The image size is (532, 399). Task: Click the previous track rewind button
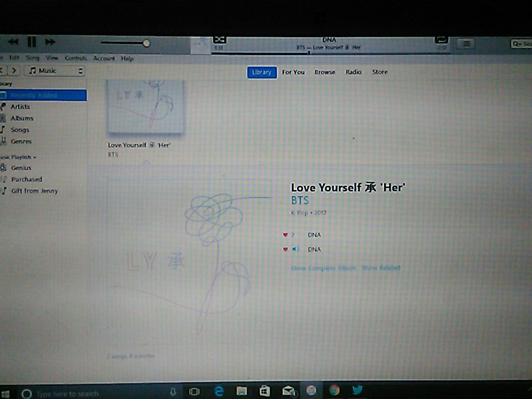(13, 42)
